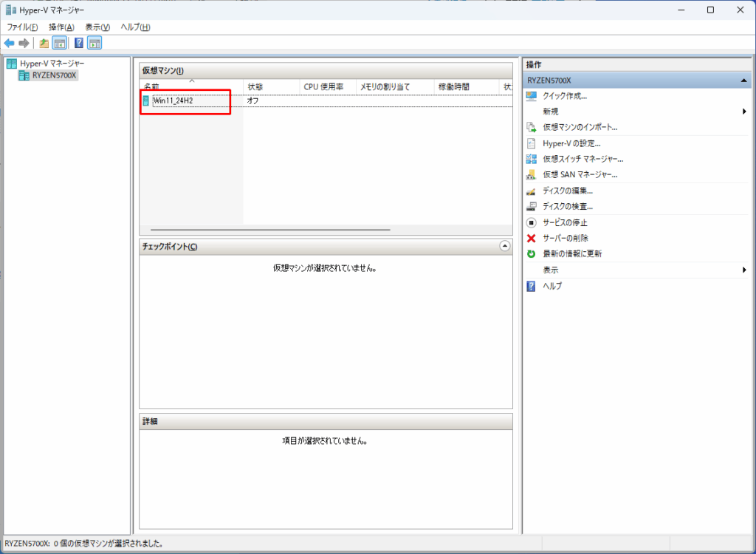
Task: Click the inspect disk icon
Action: coord(532,207)
